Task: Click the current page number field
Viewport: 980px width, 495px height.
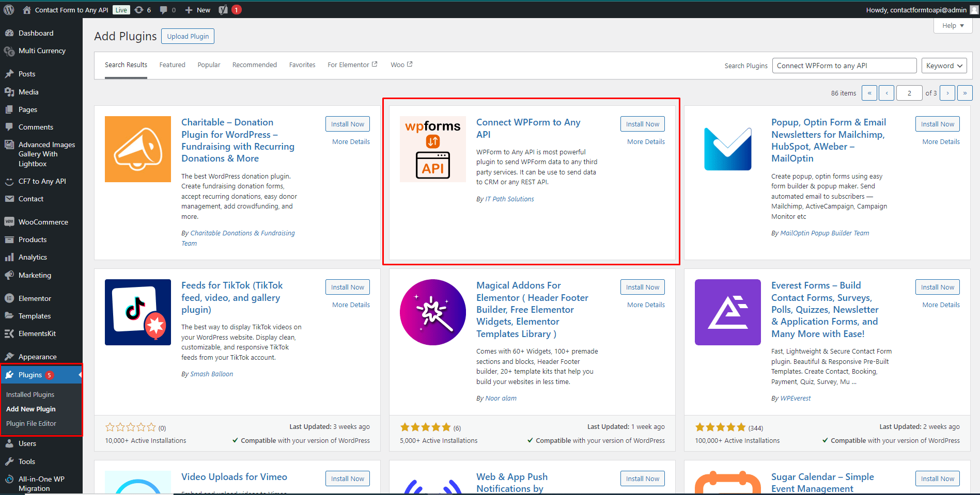Action: pos(909,93)
